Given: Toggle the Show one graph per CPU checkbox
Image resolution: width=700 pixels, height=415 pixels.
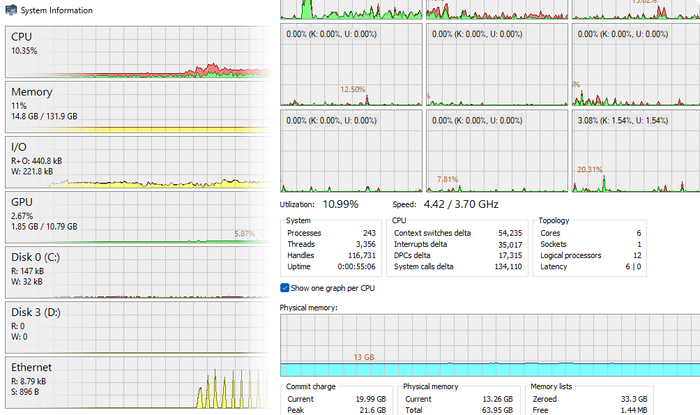Looking at the screenshot, I should [286, 288].
